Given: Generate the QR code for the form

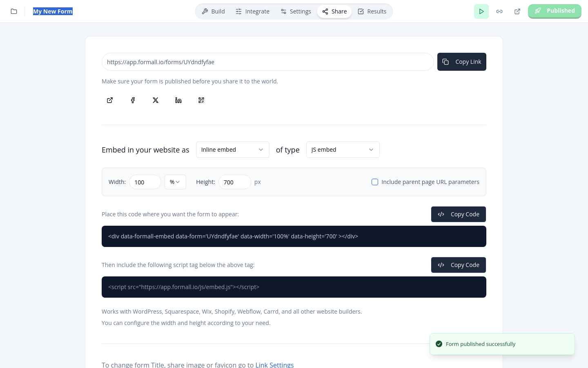Looking at the screenshot, I should pyautogui.click(x=201, y=100).
